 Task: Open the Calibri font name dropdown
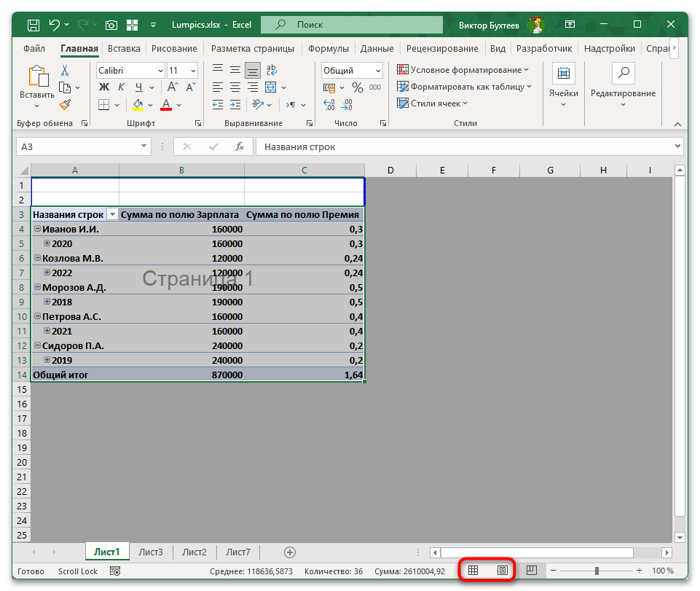(159, 71)
